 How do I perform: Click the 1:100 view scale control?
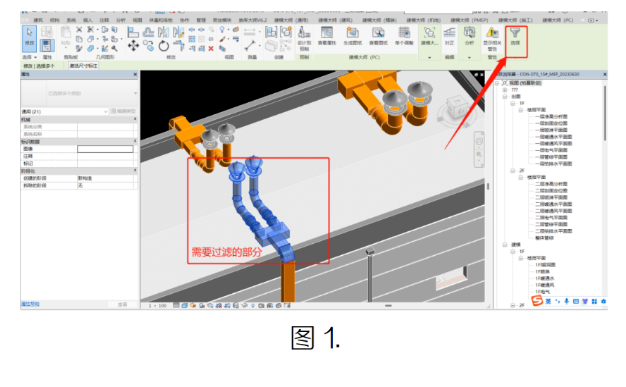pos(157,306)
